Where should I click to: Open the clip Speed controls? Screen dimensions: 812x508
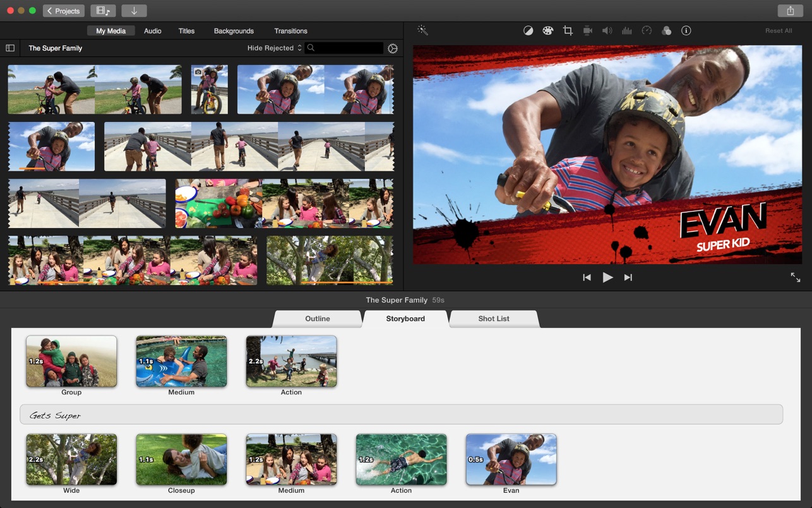pyautogui.click(x=647, y=30)
